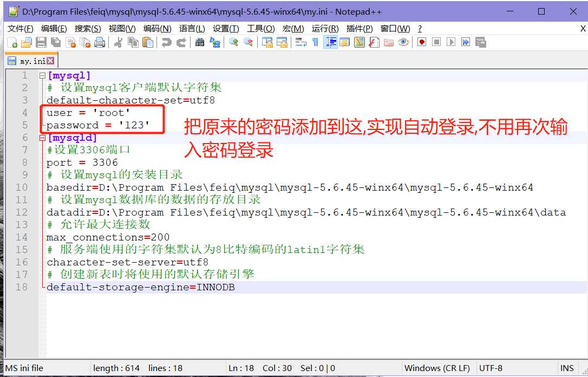Click the max_connections=200 line

click(108, 237)
